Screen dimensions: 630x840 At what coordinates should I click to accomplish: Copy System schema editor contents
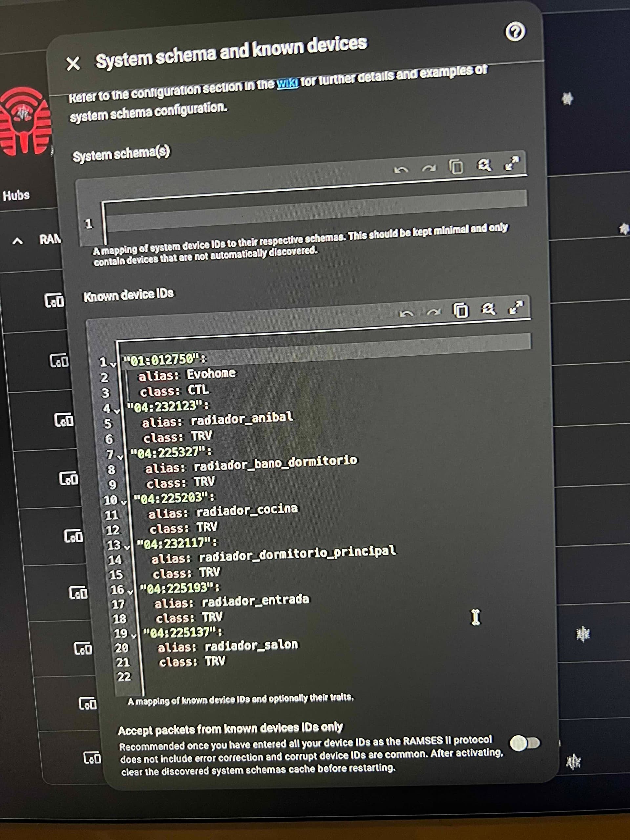pyautogui.click(x=456, y=166)
